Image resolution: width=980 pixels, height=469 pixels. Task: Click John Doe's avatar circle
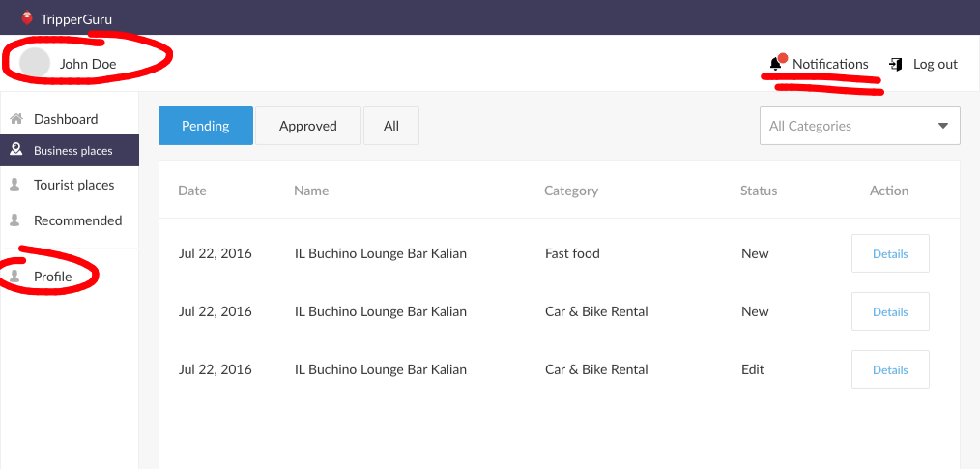[35, 63]
